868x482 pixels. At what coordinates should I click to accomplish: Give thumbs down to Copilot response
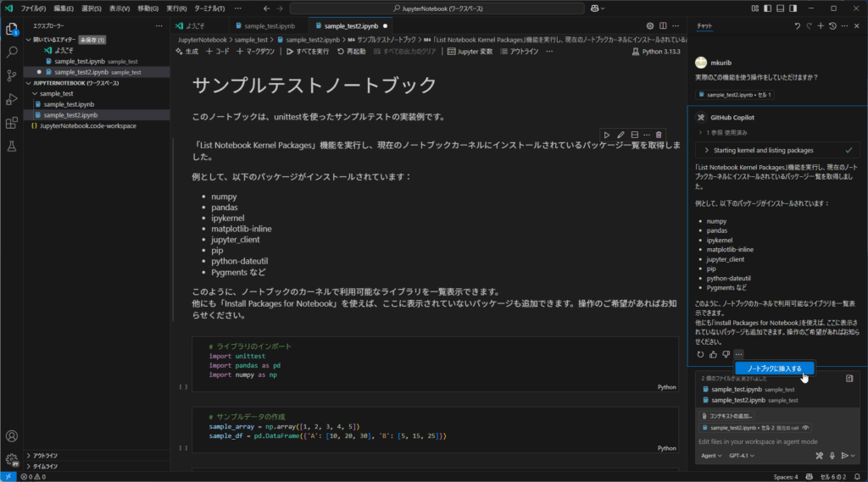(726, 354)
